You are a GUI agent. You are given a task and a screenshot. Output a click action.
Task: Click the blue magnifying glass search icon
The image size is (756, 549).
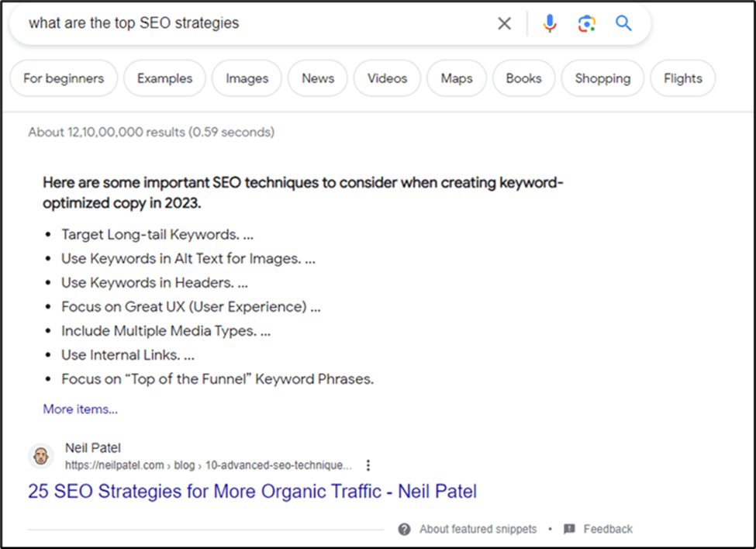pos(623,23)
